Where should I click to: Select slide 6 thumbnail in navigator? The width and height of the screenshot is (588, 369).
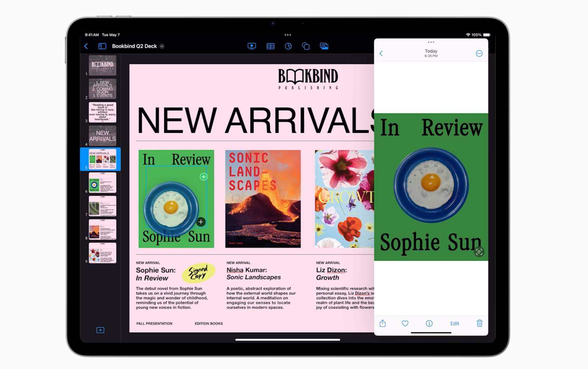(x=102, y=183)
